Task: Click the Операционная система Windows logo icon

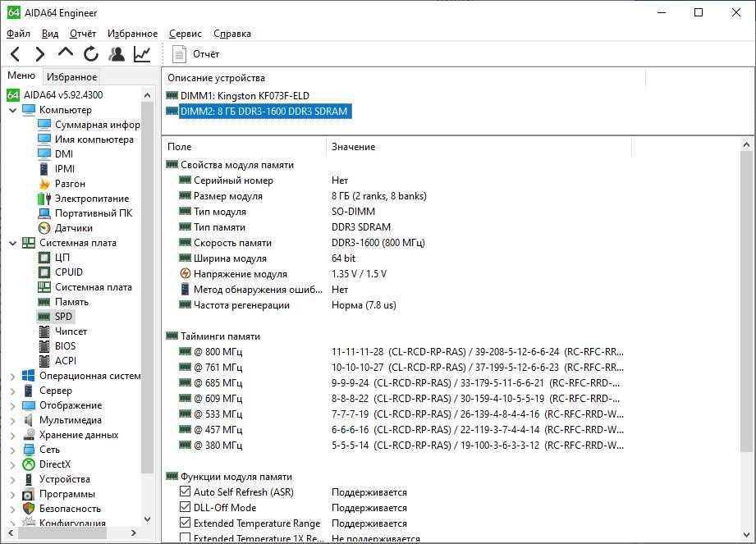Action: [29, 376]
